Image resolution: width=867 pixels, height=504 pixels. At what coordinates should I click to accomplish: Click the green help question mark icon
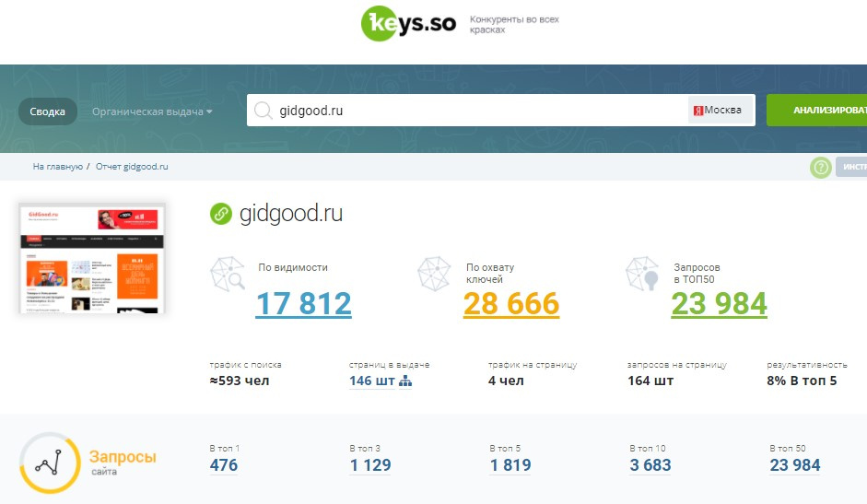coord(821,167)
